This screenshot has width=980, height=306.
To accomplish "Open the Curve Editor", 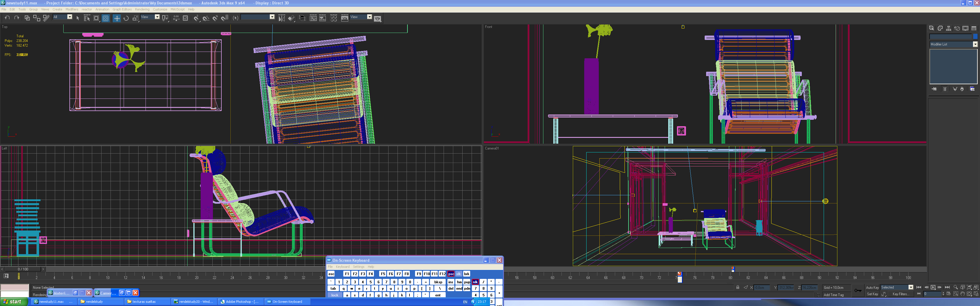I will tap(313, 18).
